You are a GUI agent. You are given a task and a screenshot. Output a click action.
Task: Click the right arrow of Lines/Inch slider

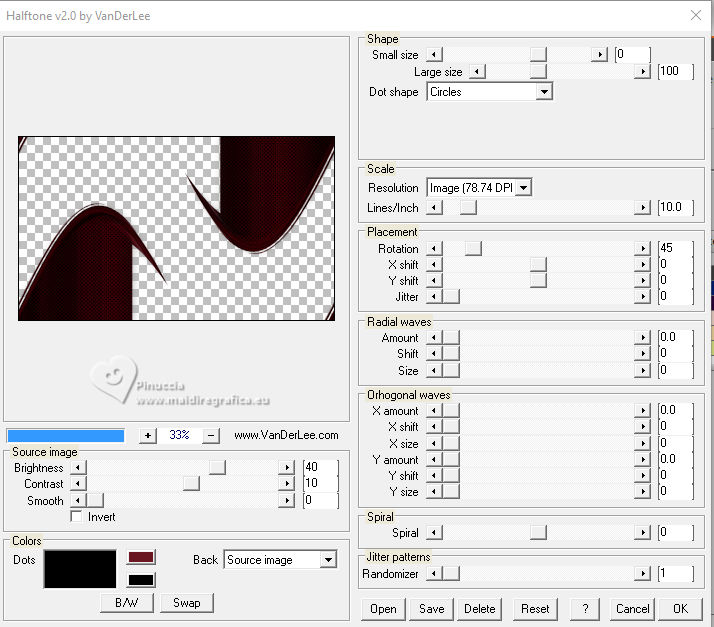pyautogui.click(x=643, y=208)
